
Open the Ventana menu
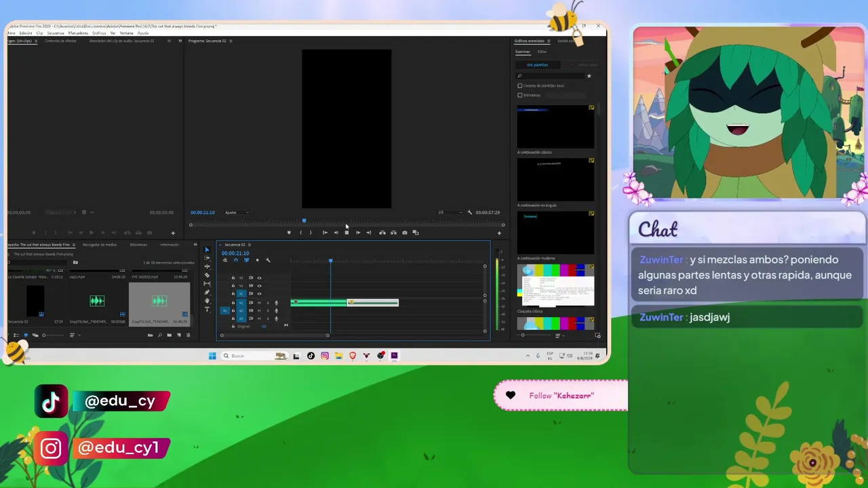[127, 33]
